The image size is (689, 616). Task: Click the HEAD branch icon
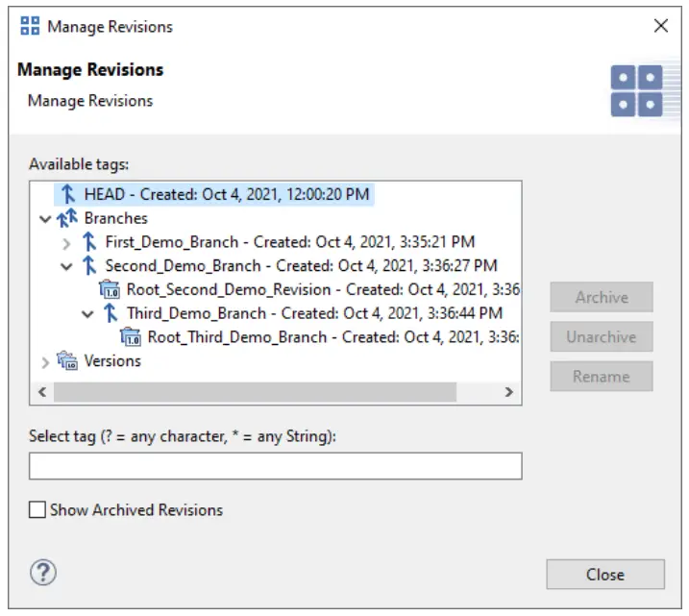coord(67,193)
